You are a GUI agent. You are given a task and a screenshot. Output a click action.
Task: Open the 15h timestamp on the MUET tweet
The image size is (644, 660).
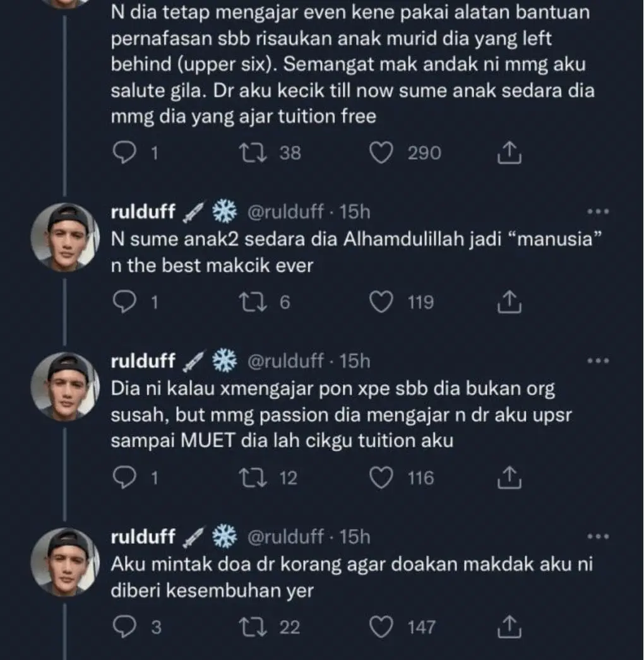click(355, 362)
